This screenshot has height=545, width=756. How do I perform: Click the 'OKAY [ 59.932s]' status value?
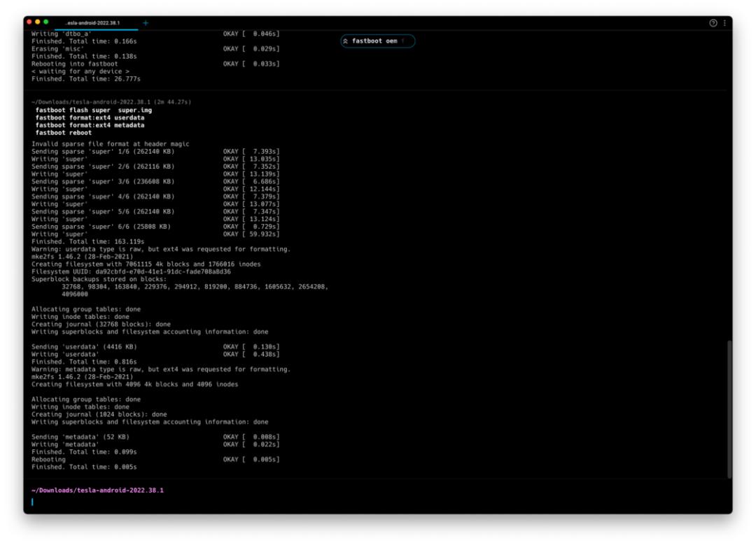pyautogui.click(x=251, y=234)
